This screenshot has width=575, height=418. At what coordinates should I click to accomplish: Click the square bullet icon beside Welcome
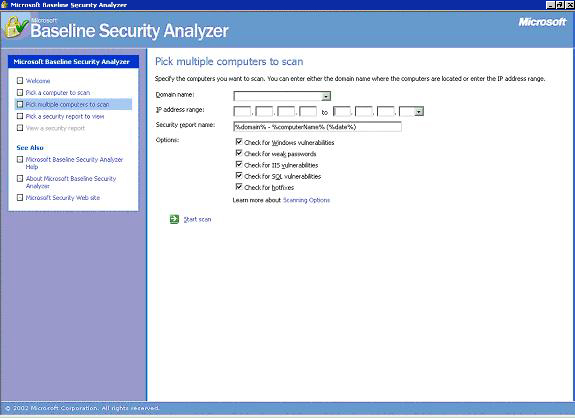click(x=20, y=81)
